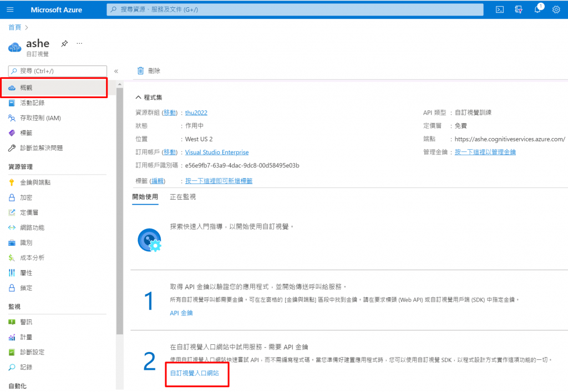Click 編輯 link beside 標籤
This screenshot has width=568, height=392.
point(158,181)
